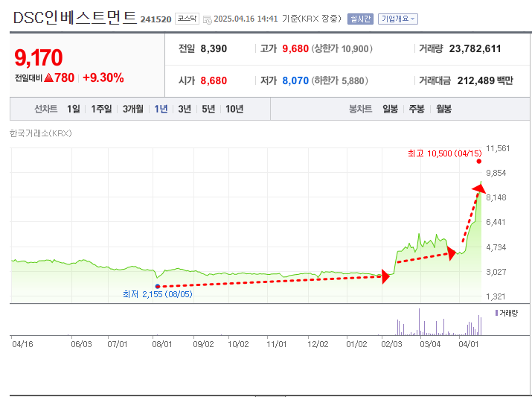The height and width of the screenshot is (397, 532).
Task: Click the 선차트 label
Action: click(x=46, y=109)
